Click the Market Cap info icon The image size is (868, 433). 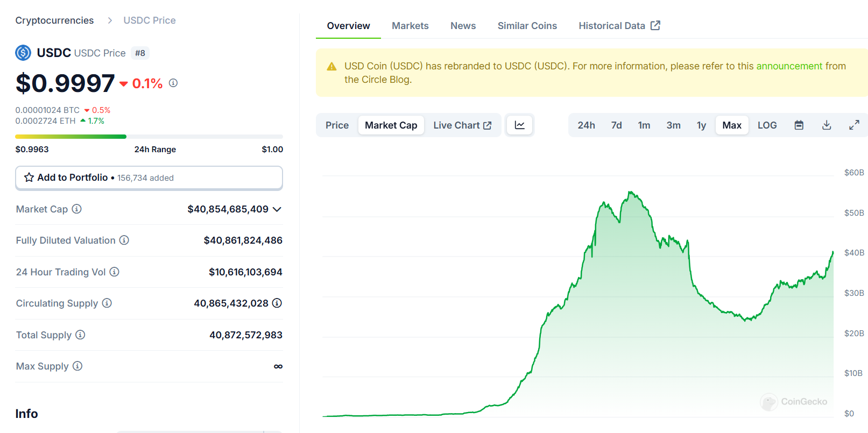click(x=77, y=209)
